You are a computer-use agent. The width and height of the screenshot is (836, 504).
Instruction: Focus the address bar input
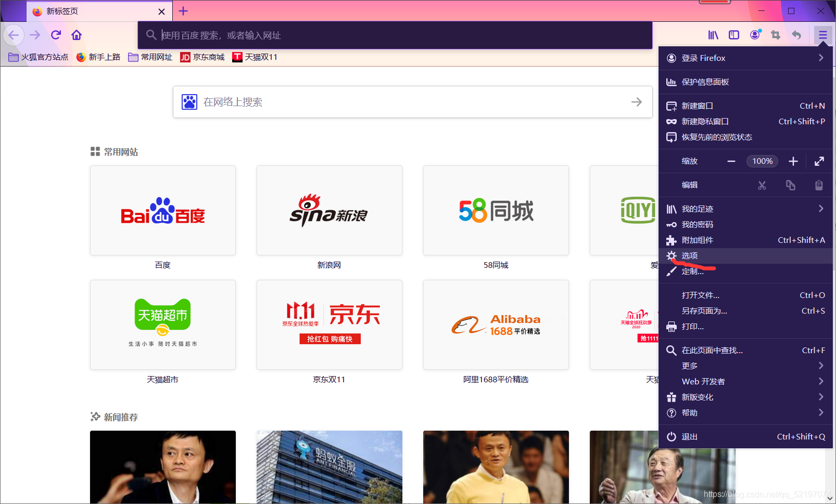click(395, 35)
